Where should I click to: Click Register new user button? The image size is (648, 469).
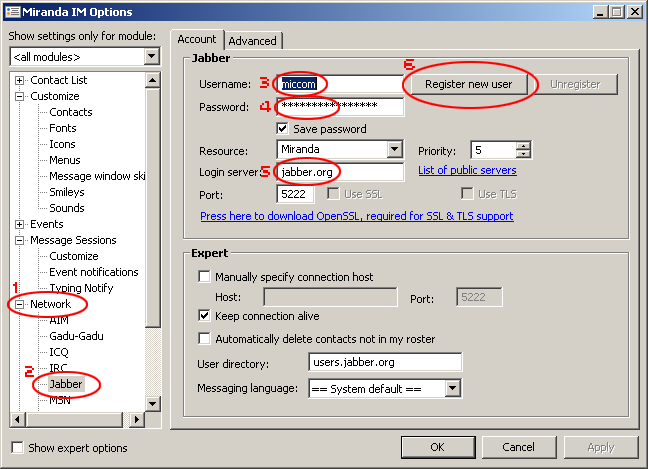[469, 84]
